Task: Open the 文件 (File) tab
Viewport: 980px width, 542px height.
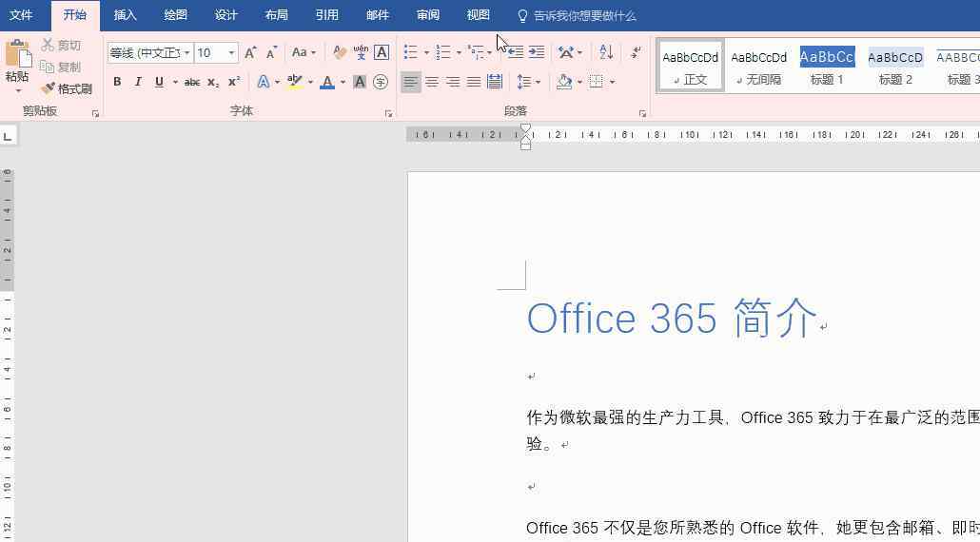Action: coord(21,15)
